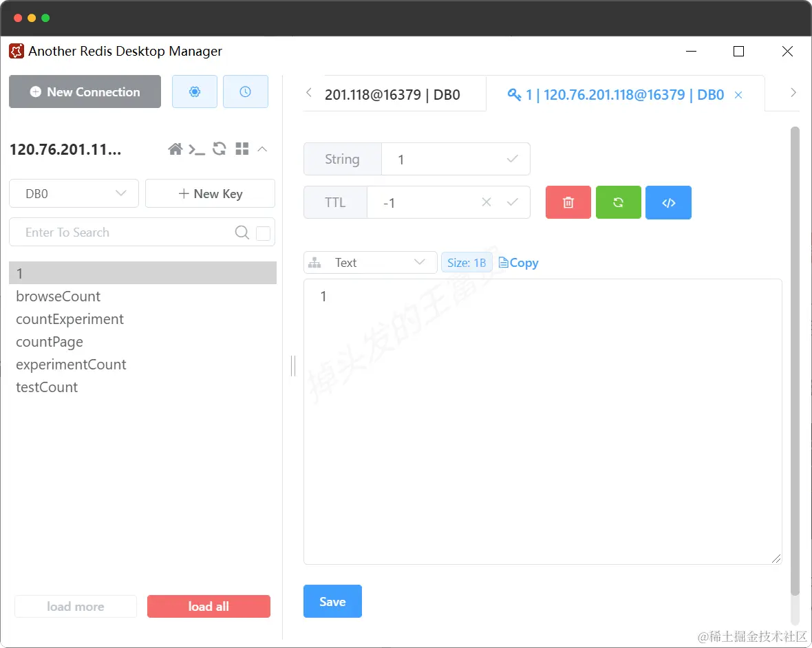The width and height of the screenshot is (812, 648).
Task: Open the DB0 database dropdown
Action: click(x=74, y=193)
